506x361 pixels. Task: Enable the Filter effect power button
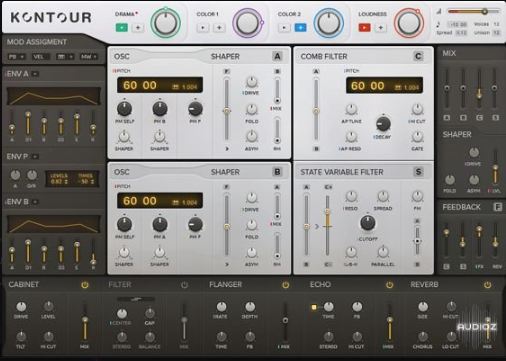click(x=184, y=285)
